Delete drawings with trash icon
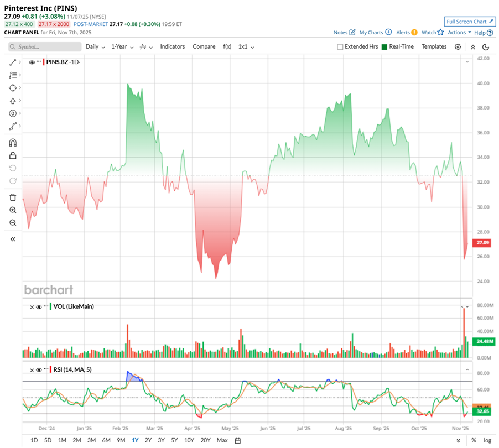This screenshot has height=448, width=499. tap(13, 197)
